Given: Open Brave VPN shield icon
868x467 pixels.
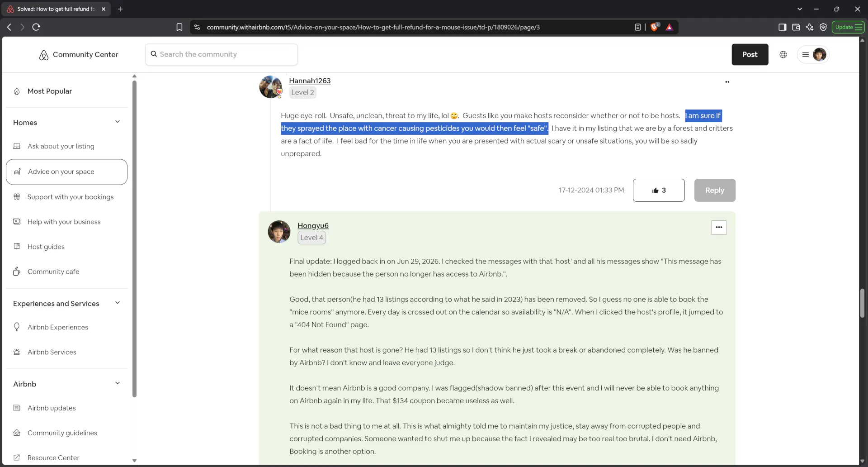Looking at the screenshot, I should pos(823,27).
